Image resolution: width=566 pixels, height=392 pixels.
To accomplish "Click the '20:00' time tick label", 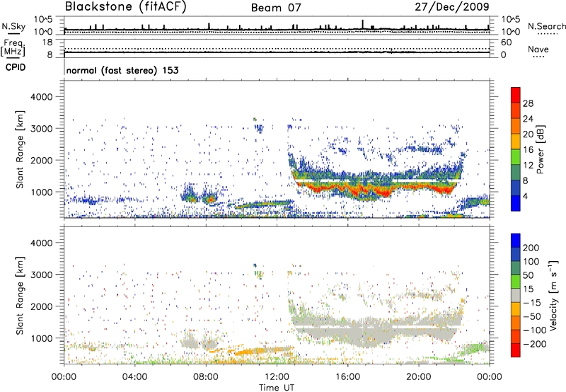I will coord(418,377).
